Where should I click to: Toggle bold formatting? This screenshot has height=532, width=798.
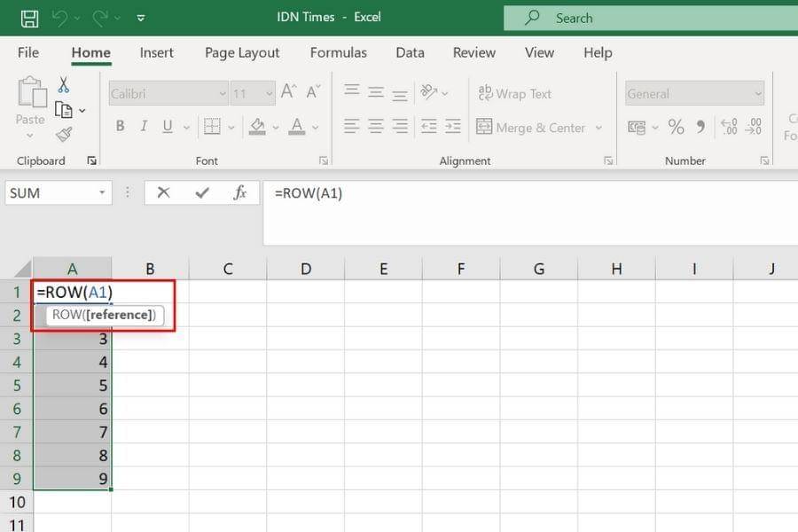pyautogui.click(x=120, y=126)
